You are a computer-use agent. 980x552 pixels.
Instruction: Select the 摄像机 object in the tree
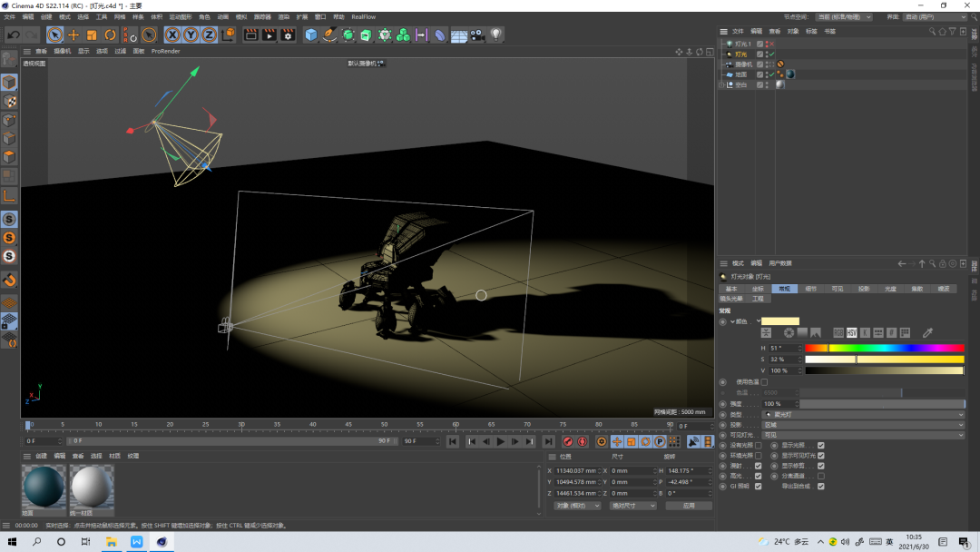coord(744,64)
